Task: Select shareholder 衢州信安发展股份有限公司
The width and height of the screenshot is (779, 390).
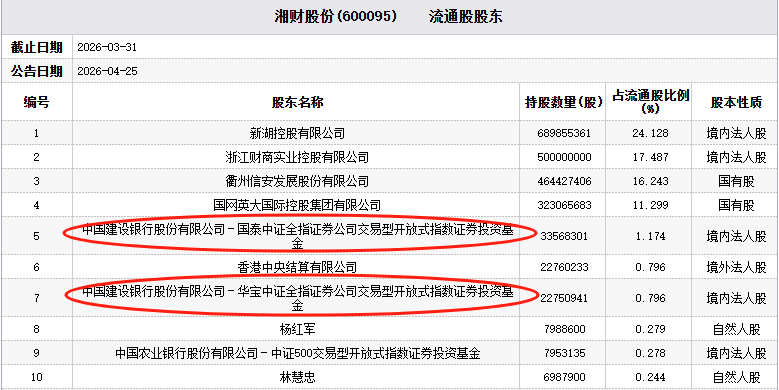Action: (x=297, y=181)
